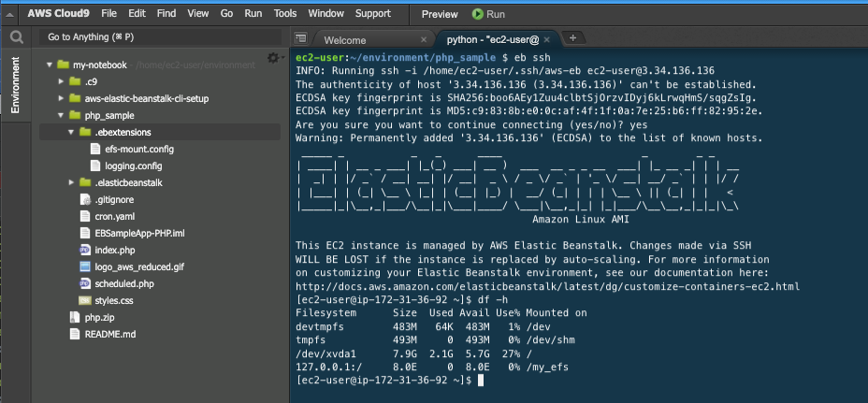This screenshot has width=868, height=403.
Task: Toggle the Environment side panel tab
Action: pyautogui.click(x=16, y=85)
